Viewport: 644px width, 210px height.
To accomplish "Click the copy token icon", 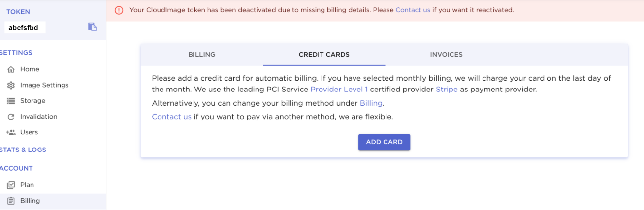I will 92,27.
